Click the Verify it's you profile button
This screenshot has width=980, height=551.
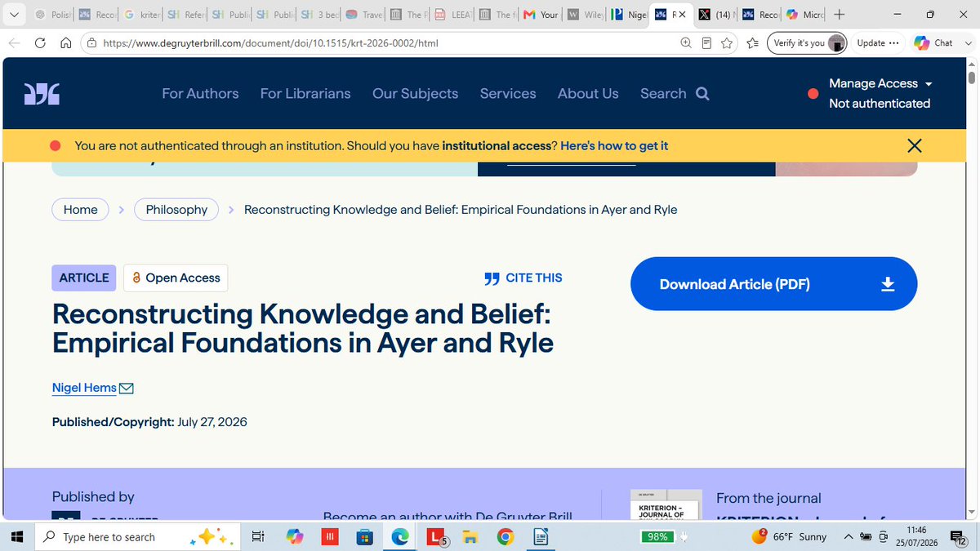pos(807,43)
